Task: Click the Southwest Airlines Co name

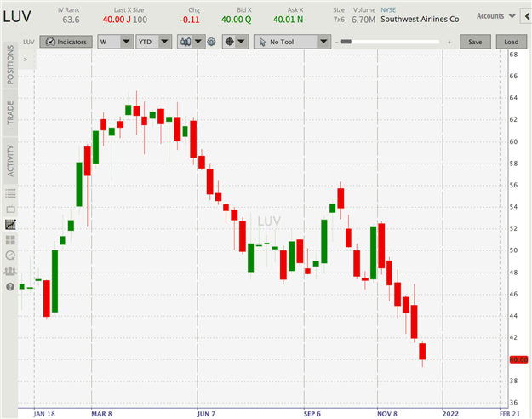Action: click(420, 20)
